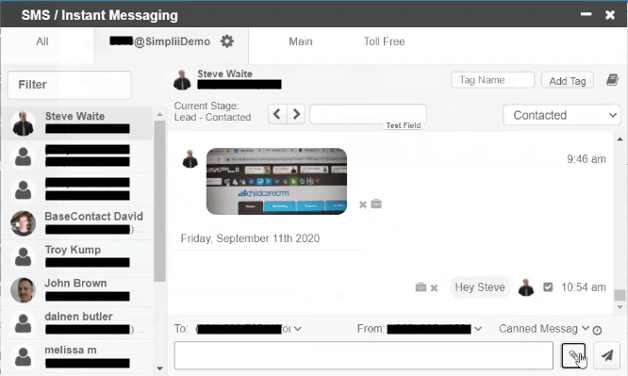This screenshot has width=628, height=376.
Task: Open the childcarecrm screenshot thumbnail
Action: click(x=276, y=181)
